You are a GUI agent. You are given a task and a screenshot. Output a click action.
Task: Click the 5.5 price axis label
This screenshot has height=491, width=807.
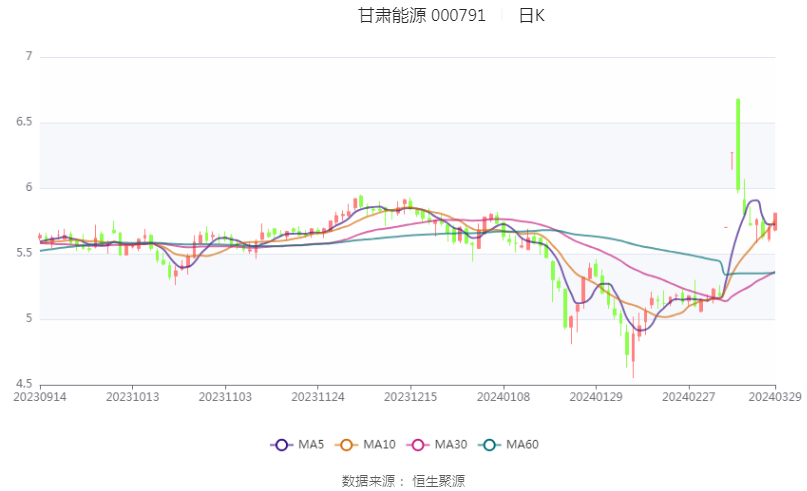(24, 253)
